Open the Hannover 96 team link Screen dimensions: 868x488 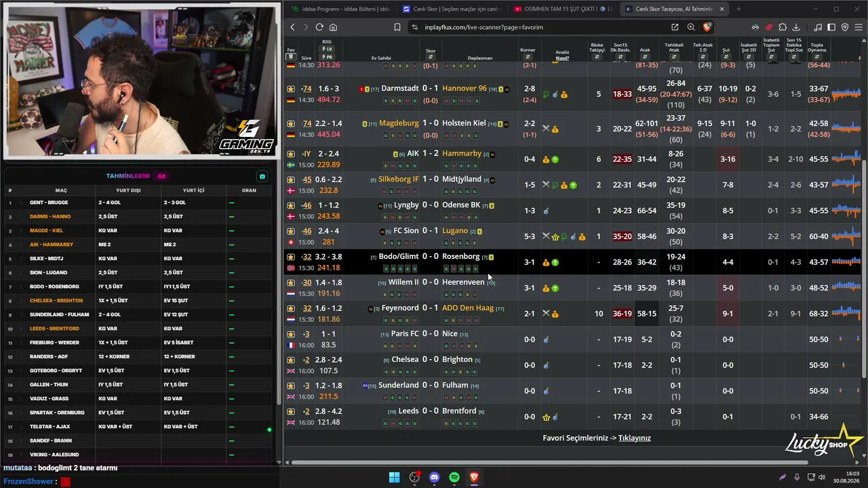pos(465,88)
